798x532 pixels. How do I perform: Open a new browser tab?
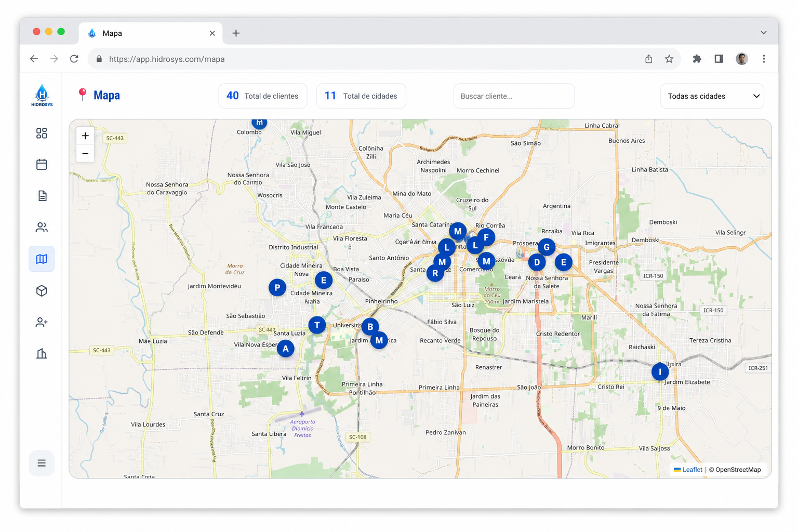(x=236, y=33)
